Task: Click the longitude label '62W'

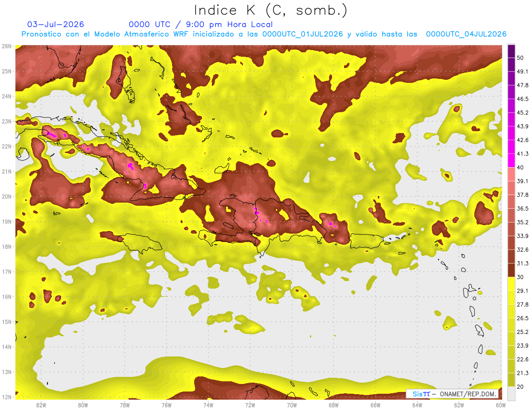Action: (458, 406)
